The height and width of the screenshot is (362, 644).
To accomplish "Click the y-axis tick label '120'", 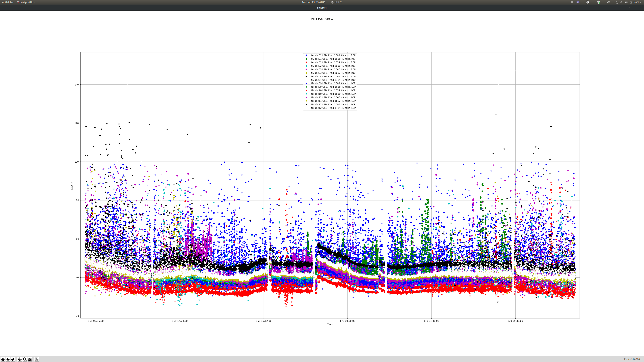I will [x=76, y=123].
